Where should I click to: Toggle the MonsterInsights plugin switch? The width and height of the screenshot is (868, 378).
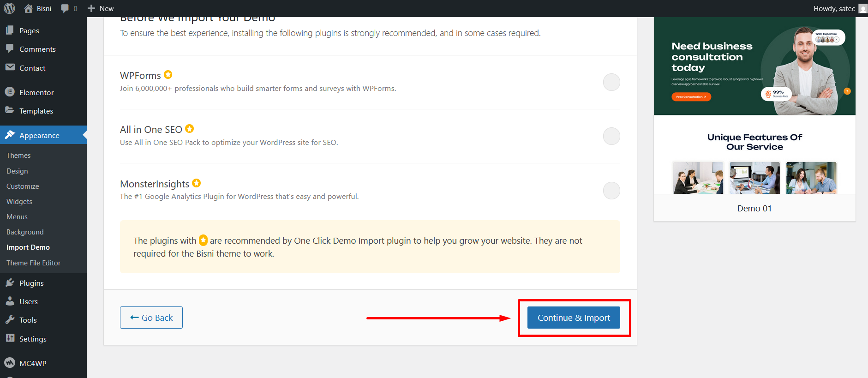(x=611, y=190)
